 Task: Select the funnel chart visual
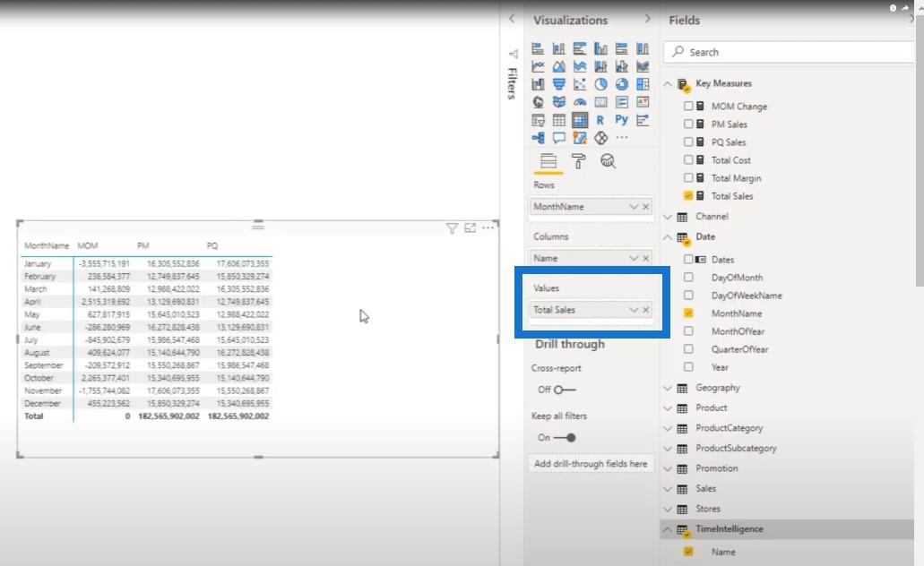tap(558, 84)
